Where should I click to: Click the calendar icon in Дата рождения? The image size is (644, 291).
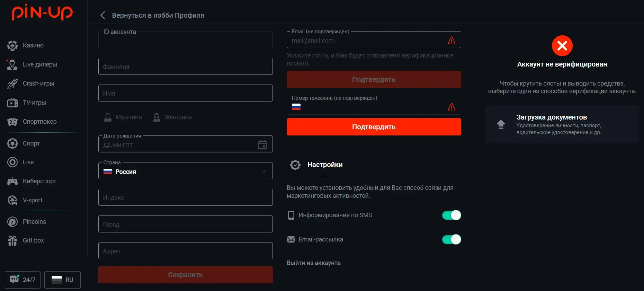[x=262, y=144]
